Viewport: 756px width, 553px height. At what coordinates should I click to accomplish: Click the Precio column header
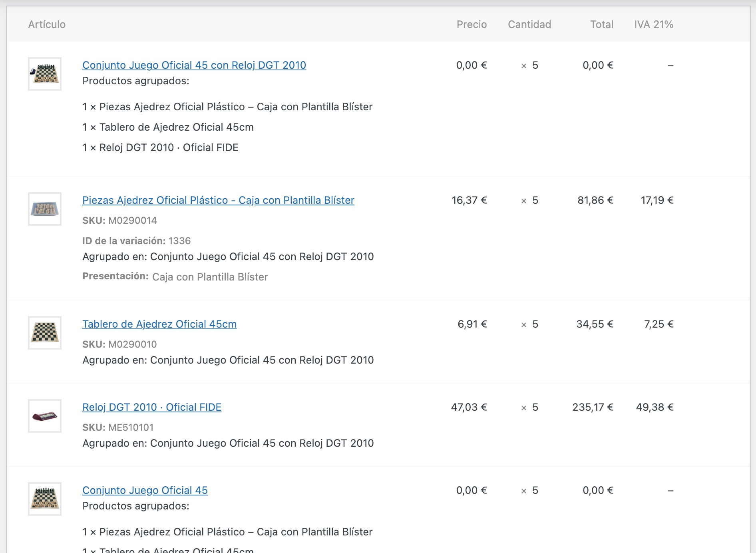point(472,24)
